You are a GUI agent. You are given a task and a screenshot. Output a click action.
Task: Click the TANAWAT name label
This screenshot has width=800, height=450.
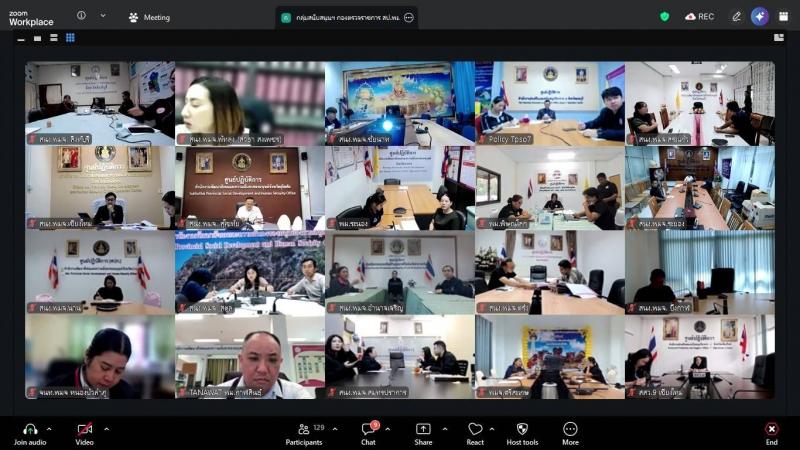(226, 392)
